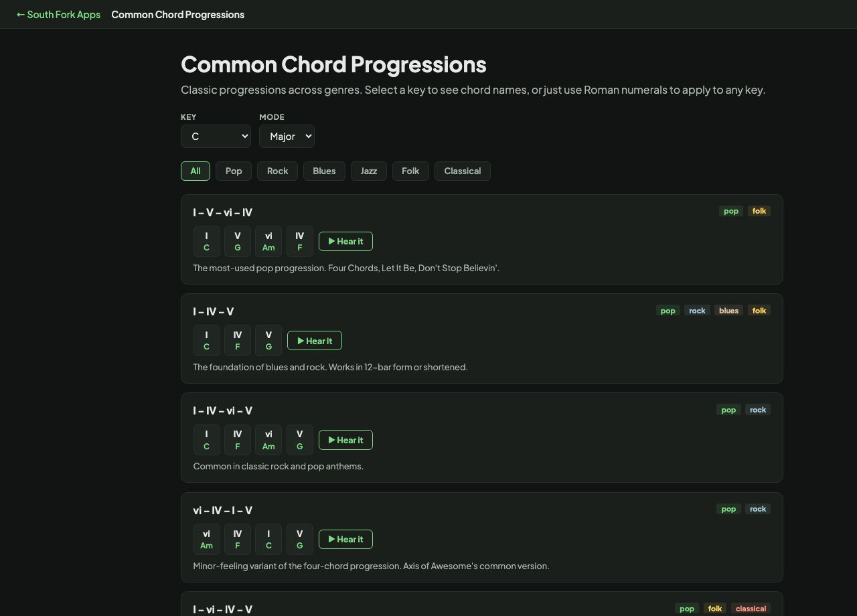The width and height of the screenshot is (857, 616).
Task: Play the vi – IV – I – V progression
Action: point(345,539)
